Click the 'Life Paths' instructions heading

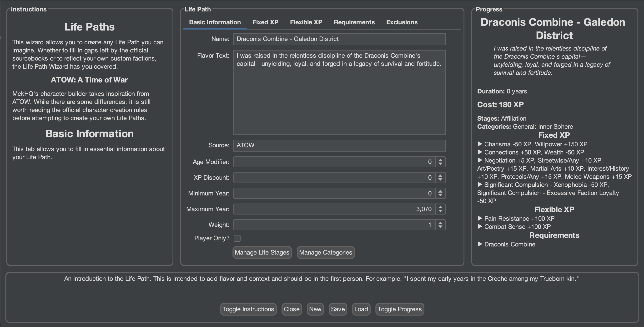[90, 27]
